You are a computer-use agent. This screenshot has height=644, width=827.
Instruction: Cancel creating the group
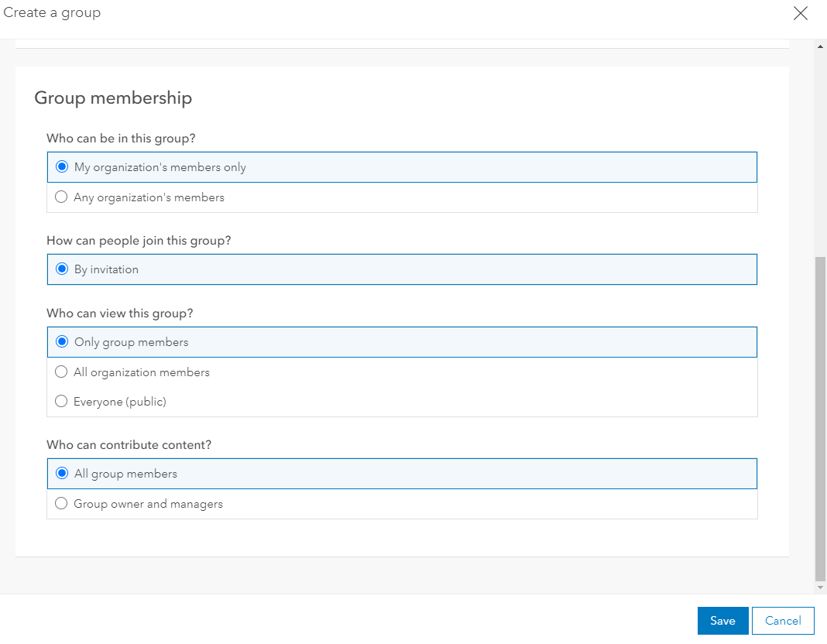click(x=783, y=620)
